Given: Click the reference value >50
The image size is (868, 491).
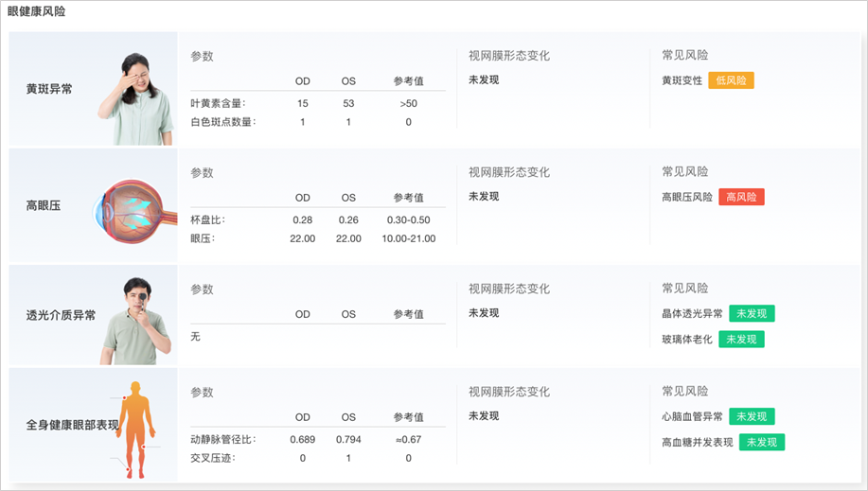Looking at the screenshot, I should pos(409,103).
